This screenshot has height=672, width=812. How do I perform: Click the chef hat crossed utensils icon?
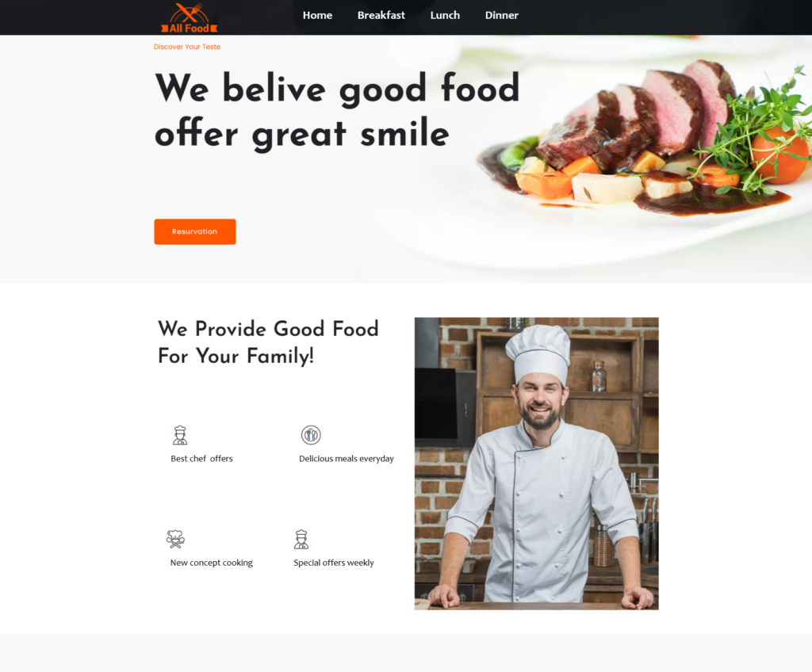point(175,539)
